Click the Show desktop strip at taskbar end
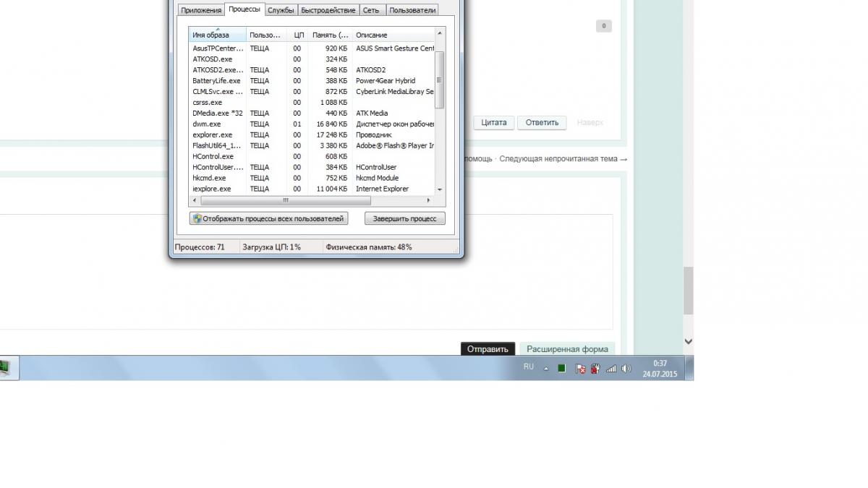868x488 pixels. (689, 368)
